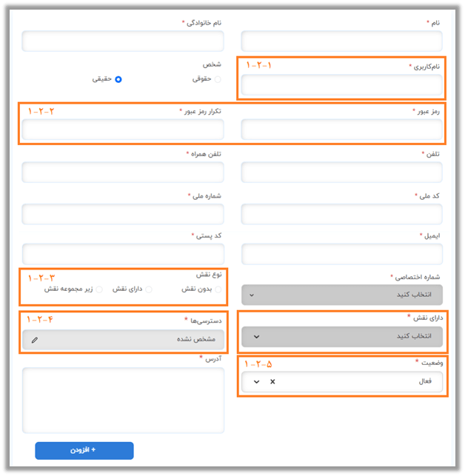Clear the وضعیت selection with the X icon
Screen dimensions: 465x476
click(x=272, y=382)
